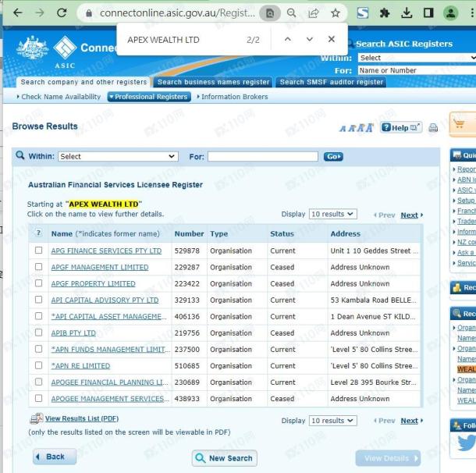Close the find bar

[332, 39]
